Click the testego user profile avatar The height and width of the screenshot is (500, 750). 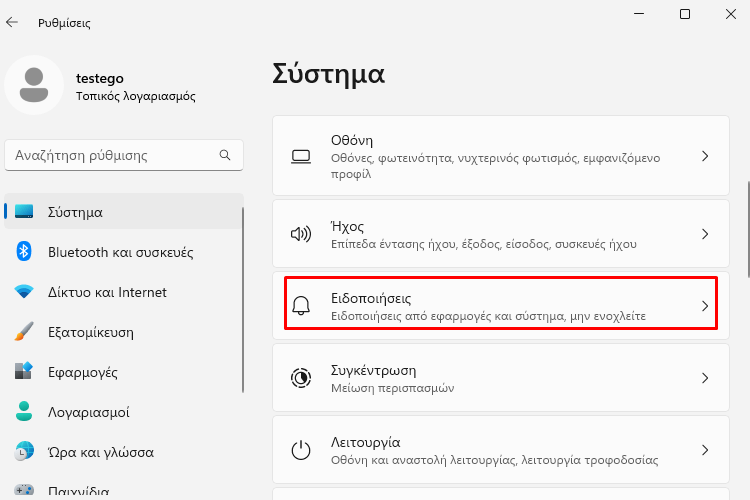tap(34, 85)
